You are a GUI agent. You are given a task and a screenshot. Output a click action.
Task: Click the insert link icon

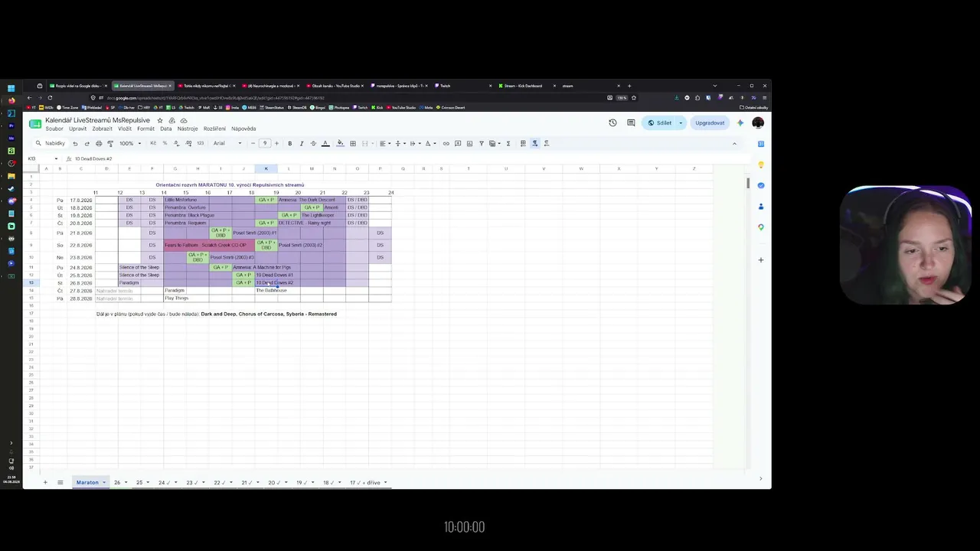pos(446,143)
